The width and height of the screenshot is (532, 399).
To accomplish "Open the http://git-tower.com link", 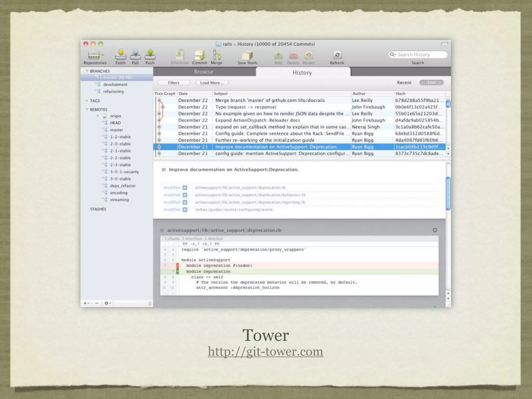I will coord(265,351).
